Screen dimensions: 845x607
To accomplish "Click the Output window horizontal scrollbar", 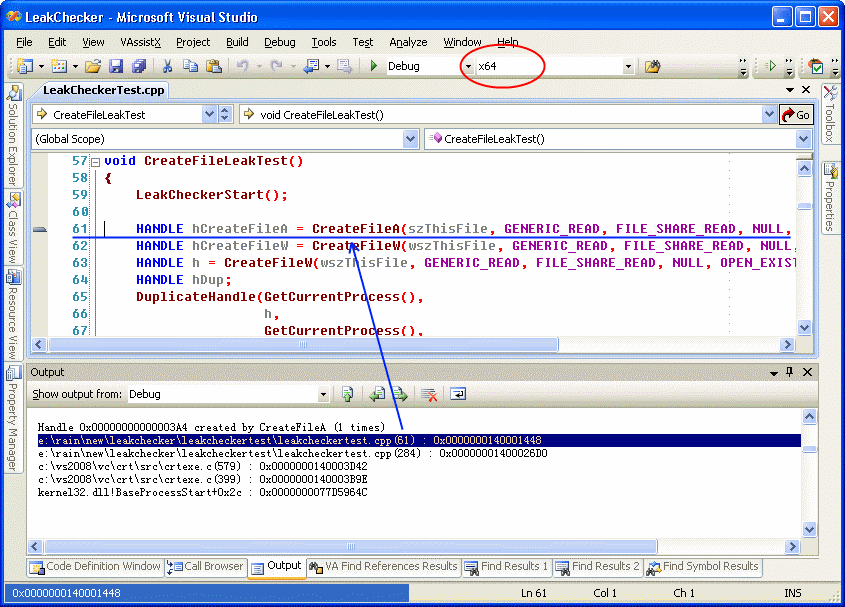I will click(x=350, y=547).
